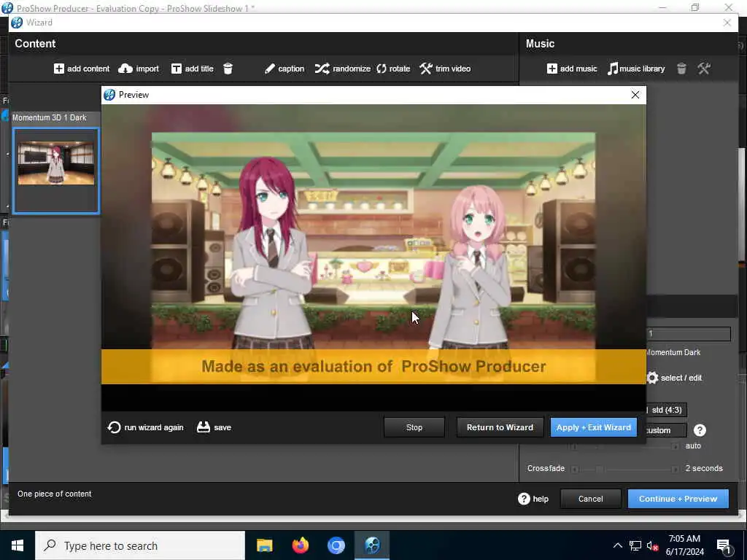The height and width of the screenshot is (560, 747).
Task: Open the trim video tool
Action: coord(445,69)
